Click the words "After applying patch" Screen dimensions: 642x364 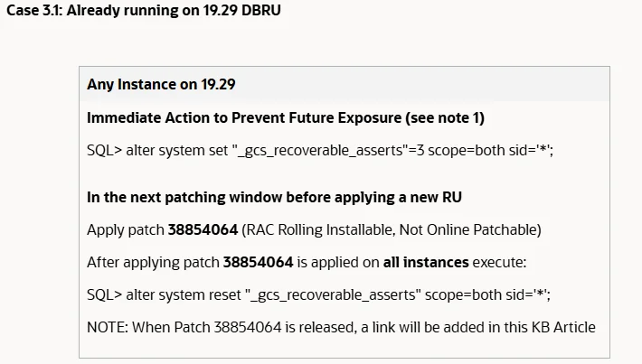(x=153, y=262)
